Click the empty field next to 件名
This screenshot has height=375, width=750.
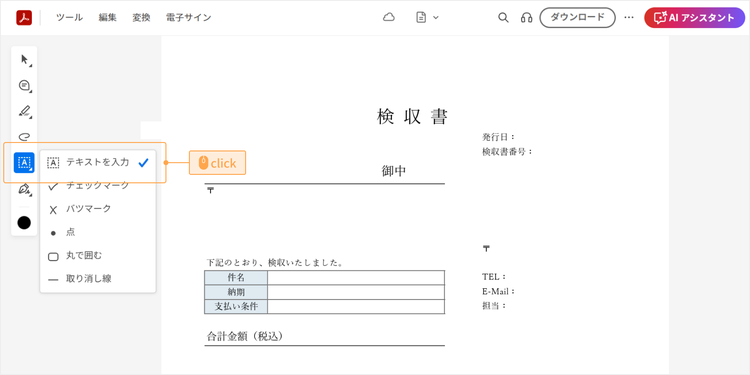(x=356, y=277)
